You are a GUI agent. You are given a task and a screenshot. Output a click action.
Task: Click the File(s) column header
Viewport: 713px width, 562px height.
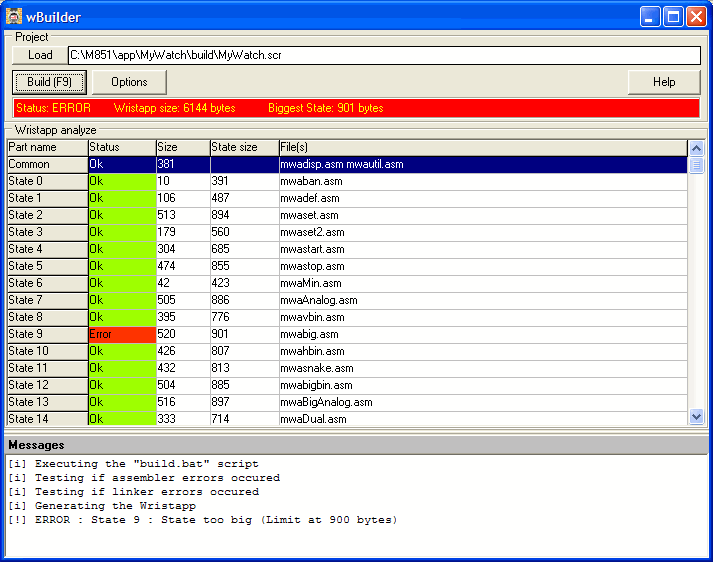(482, 147)
